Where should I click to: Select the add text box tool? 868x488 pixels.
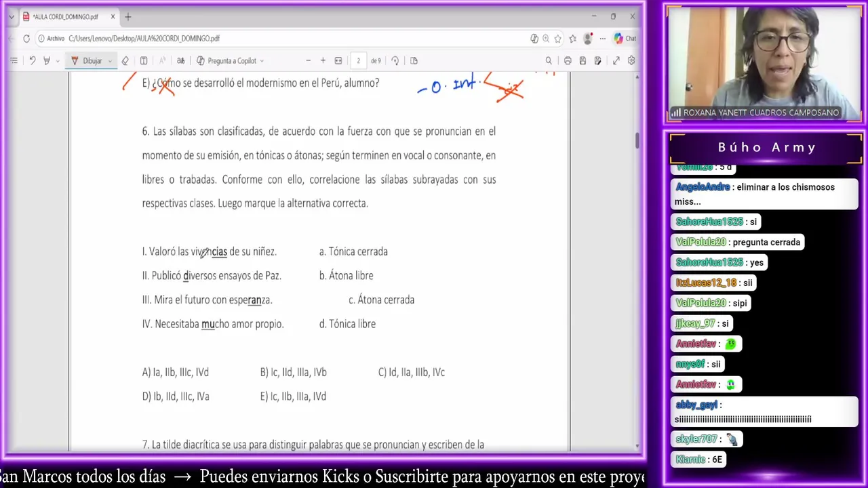coord(144,61)
